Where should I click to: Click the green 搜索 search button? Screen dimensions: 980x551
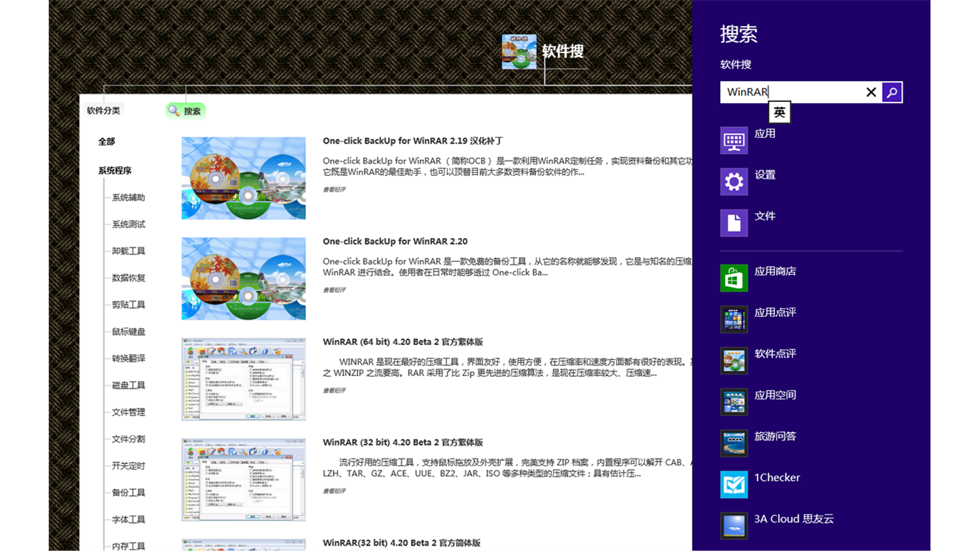(186, 111)
